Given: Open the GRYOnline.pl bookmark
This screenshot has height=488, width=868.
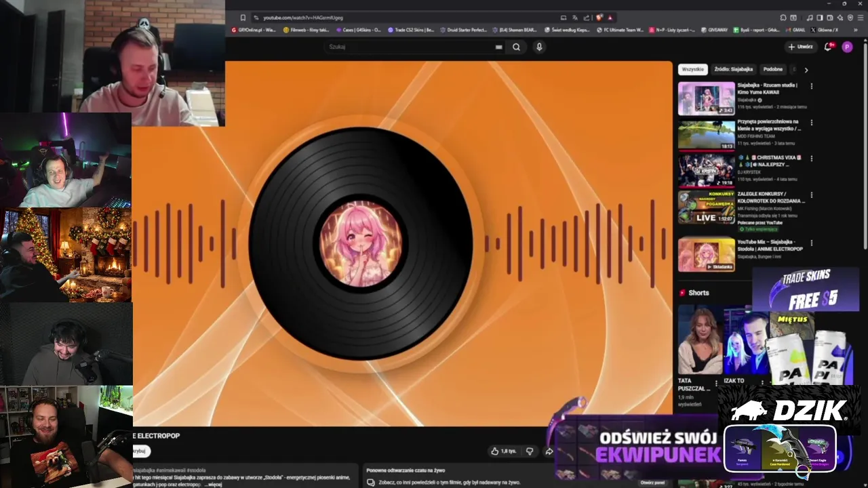Looking at the screenshot, I should (254, 30).
